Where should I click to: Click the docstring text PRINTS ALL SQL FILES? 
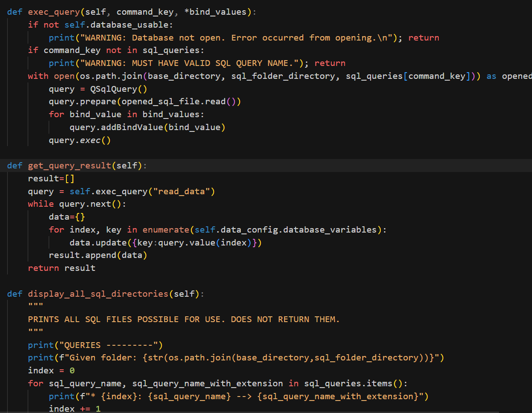tap(184, 319)
